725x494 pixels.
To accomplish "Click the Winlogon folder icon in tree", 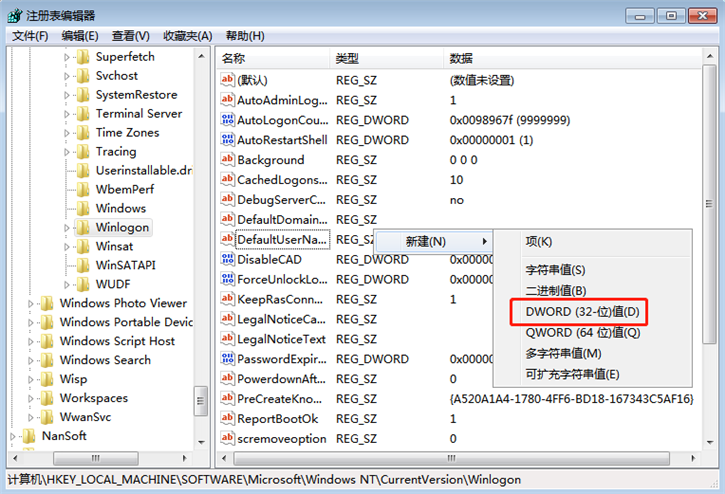I will (x=83, y=227).
